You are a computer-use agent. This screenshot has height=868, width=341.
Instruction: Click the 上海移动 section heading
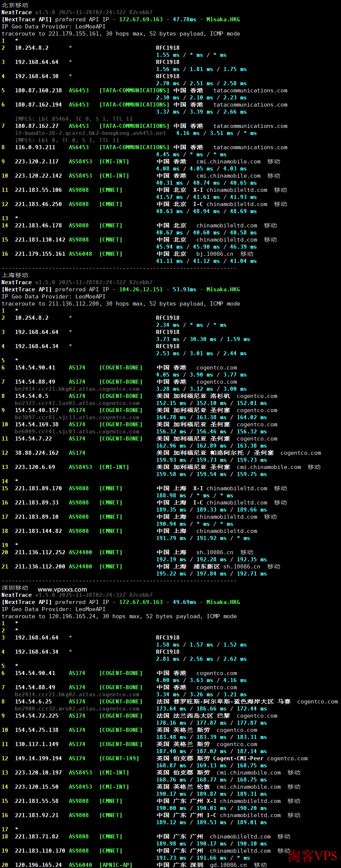coord(15,275)
